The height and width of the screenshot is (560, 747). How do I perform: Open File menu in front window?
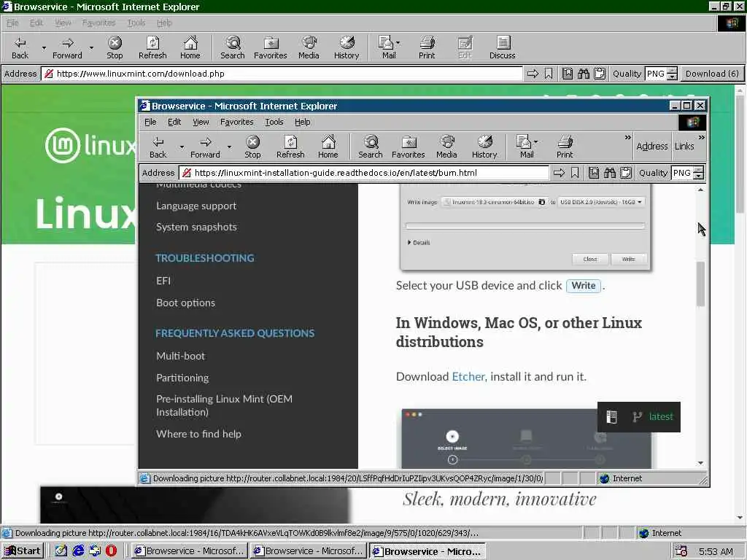tap(150, 122)
